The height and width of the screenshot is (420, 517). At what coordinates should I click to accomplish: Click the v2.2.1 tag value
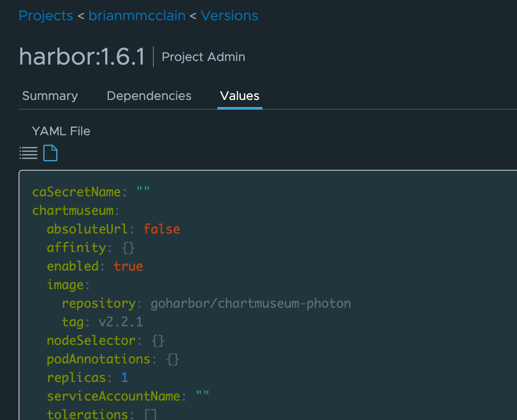point(121,322)
